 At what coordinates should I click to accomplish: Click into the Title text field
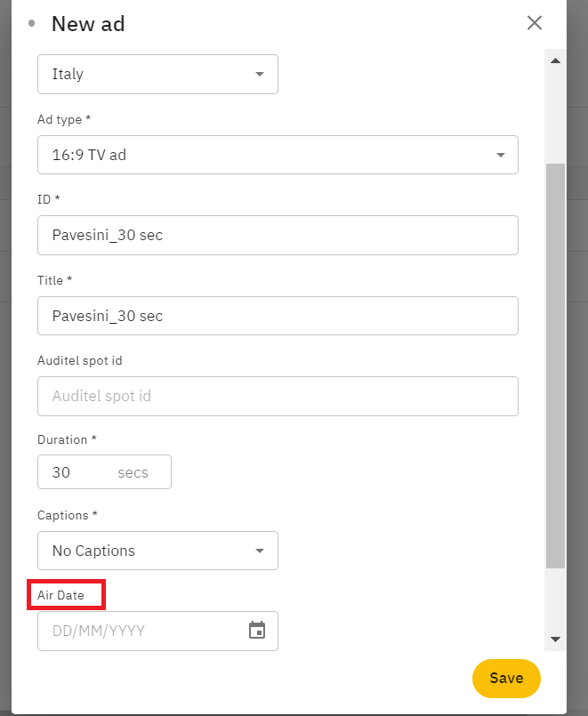click(278, 316)
